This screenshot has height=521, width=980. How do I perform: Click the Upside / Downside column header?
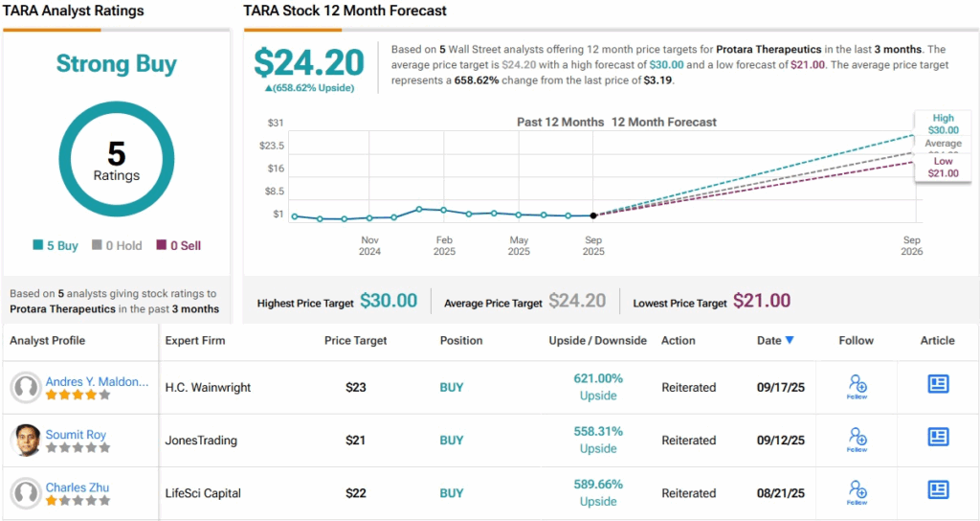(x=597, y=340)
